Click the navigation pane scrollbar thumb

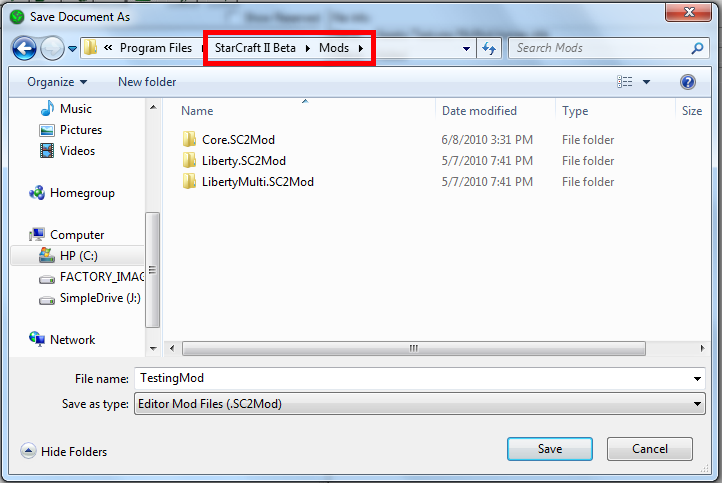(152, 270)
